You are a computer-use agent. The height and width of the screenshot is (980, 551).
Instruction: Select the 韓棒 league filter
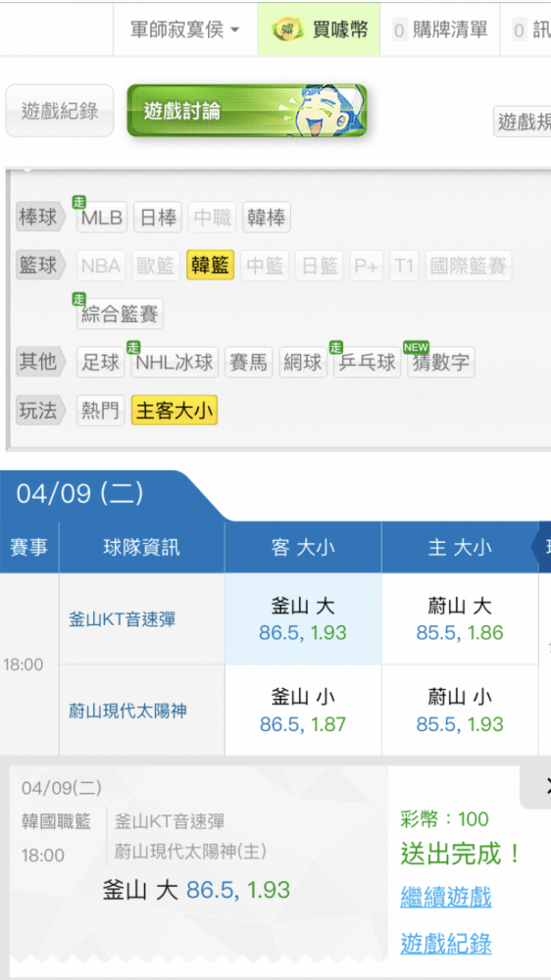click(267, 217)
